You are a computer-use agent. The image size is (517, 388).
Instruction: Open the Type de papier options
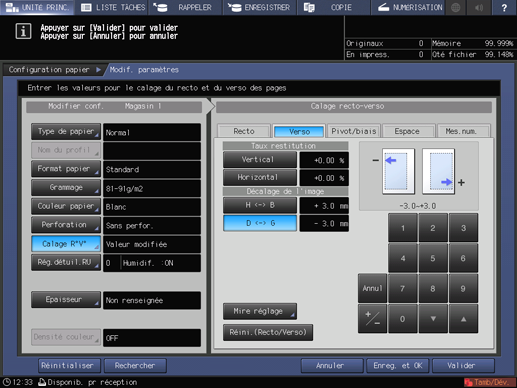coord(66,132)
